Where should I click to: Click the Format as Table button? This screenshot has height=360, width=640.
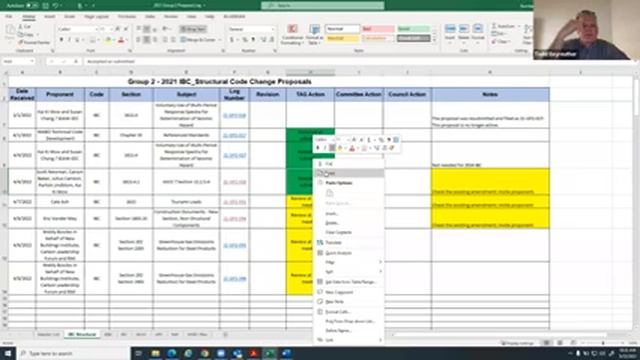click(x=314, y=34)
